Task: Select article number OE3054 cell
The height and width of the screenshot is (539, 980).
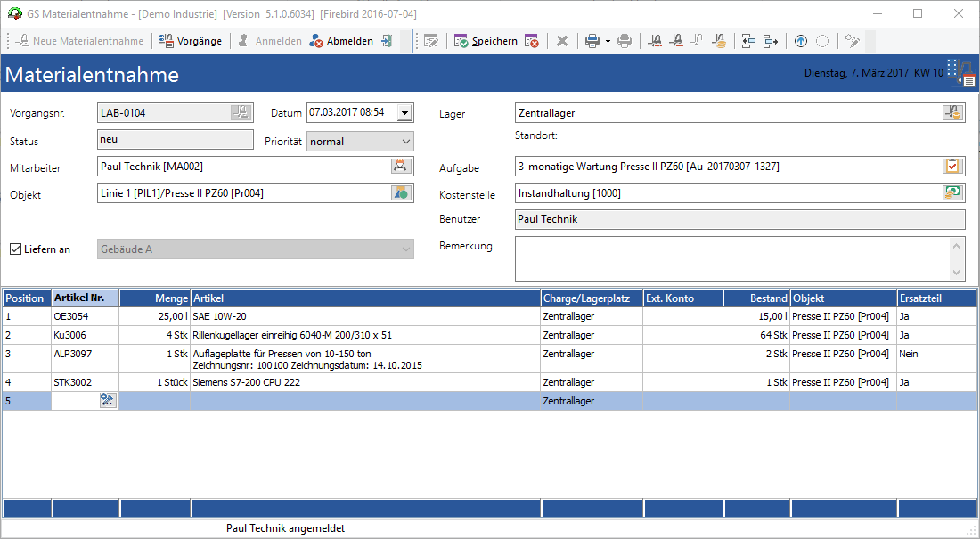Action: [x=86, y=316]
